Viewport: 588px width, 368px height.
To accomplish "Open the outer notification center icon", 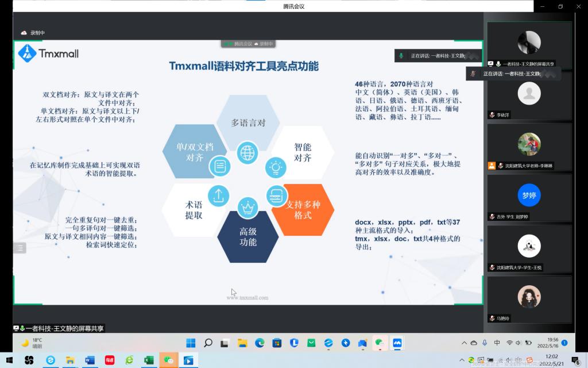I will (x=576, y=361).
